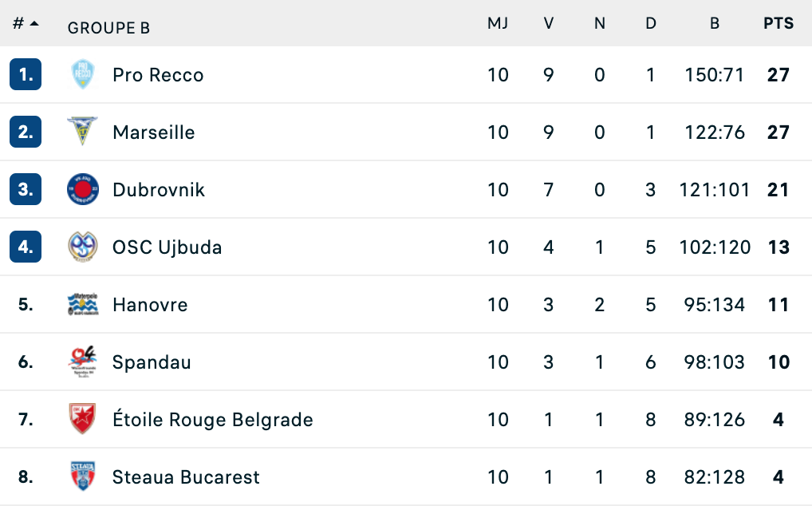This screenshot has width=812, height=506.
Task: Click the Marseille club crest icon
Action: tap(82, 132)
